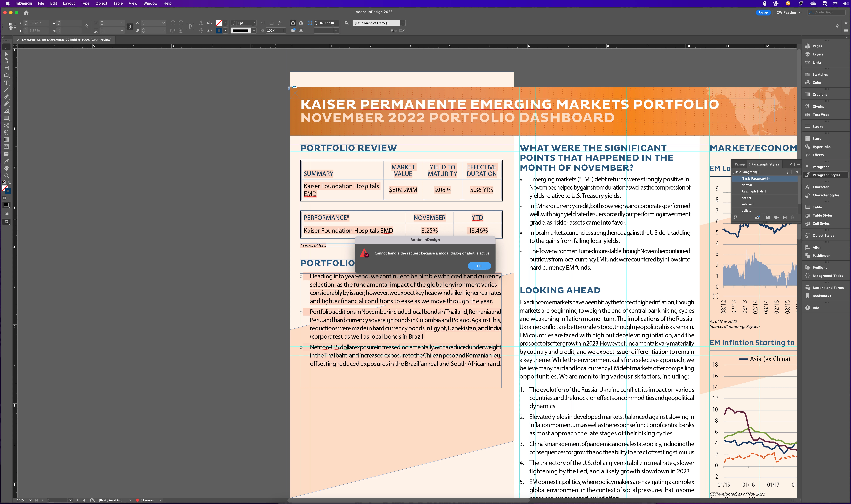851x504 pixels.
Task: Open the Object menu
Action: click(x=101, y=3)
